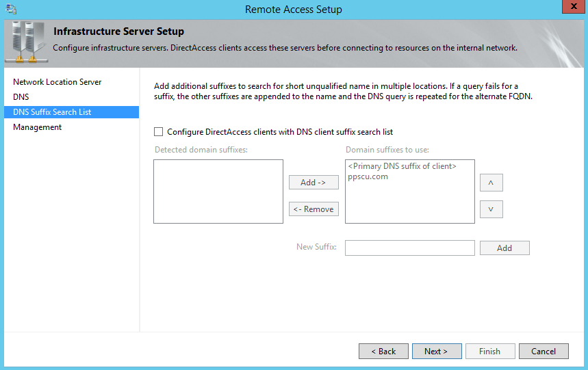Select the DNS Suffix Search List step

pyautogui.click(x=71, y=112)
